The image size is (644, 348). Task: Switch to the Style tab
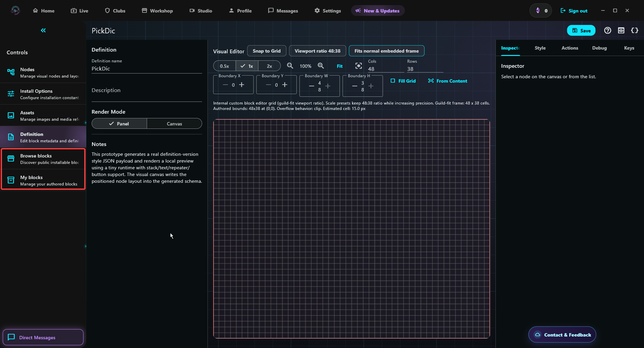click(x=540, y=48)
